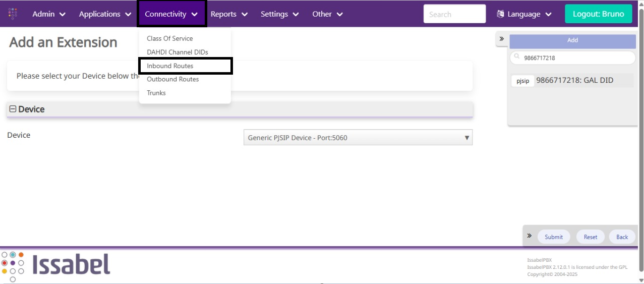Open Trunks from the dropdown list
Viewport: 644px width, 284px height.
[x=156, y=93]
